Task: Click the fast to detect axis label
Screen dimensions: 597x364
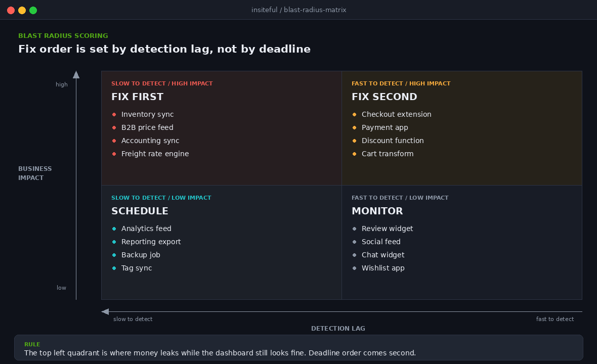Action: (x=555, y=318)
